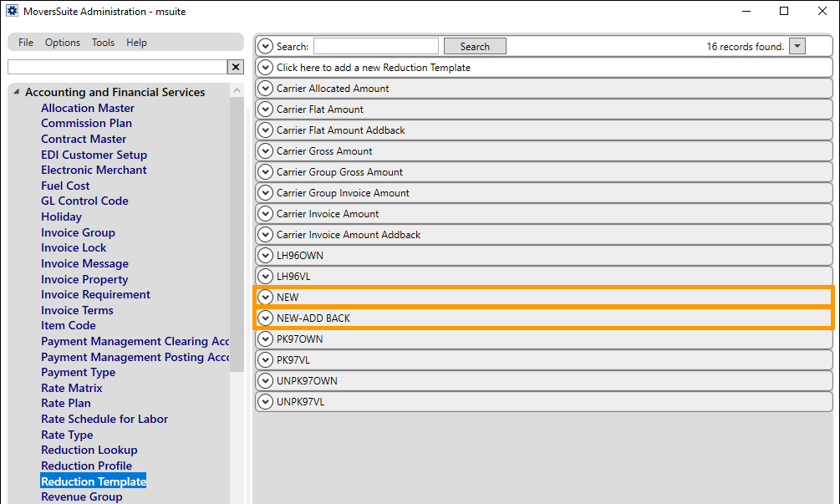This screenshot has height=504, width=840.
Task: Select Rate Matrix in the sidebar
Action: [71, 388]
